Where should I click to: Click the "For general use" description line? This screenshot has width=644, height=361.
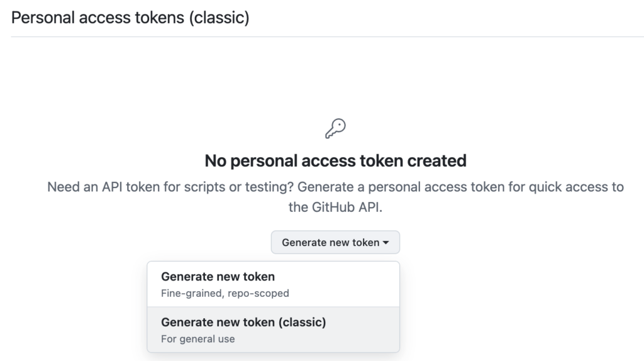tap(198, 339)
